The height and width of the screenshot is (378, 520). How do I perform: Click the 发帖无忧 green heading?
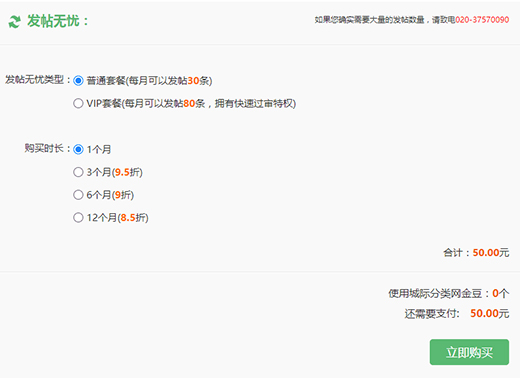(58, 21)
